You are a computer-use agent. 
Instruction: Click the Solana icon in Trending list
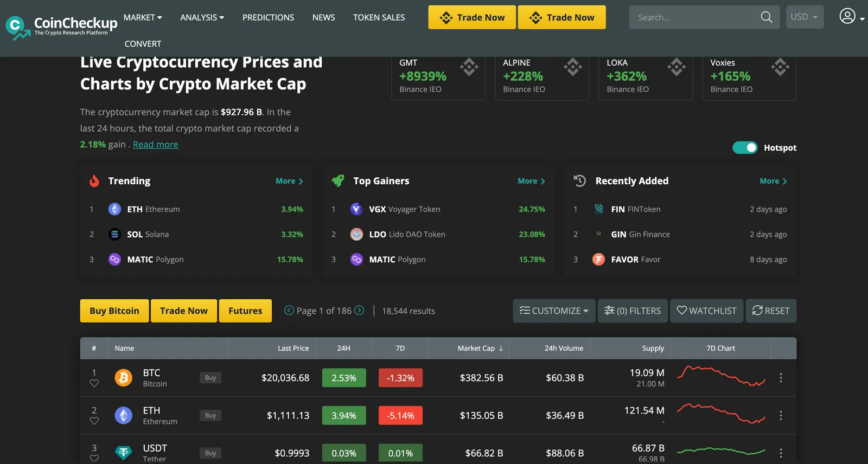click(x=114, y=234)
